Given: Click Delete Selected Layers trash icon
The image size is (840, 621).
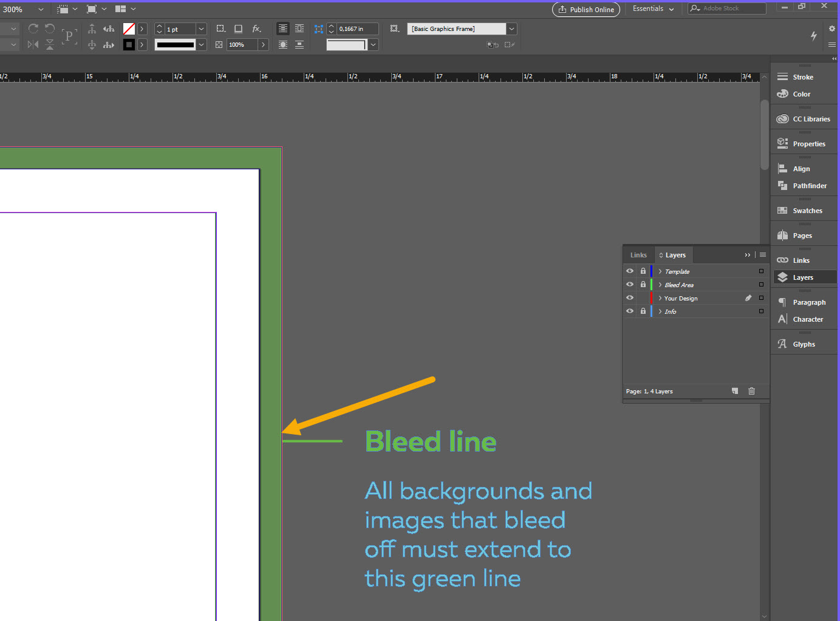Looking at the screenshot, I should click(751, 391).
